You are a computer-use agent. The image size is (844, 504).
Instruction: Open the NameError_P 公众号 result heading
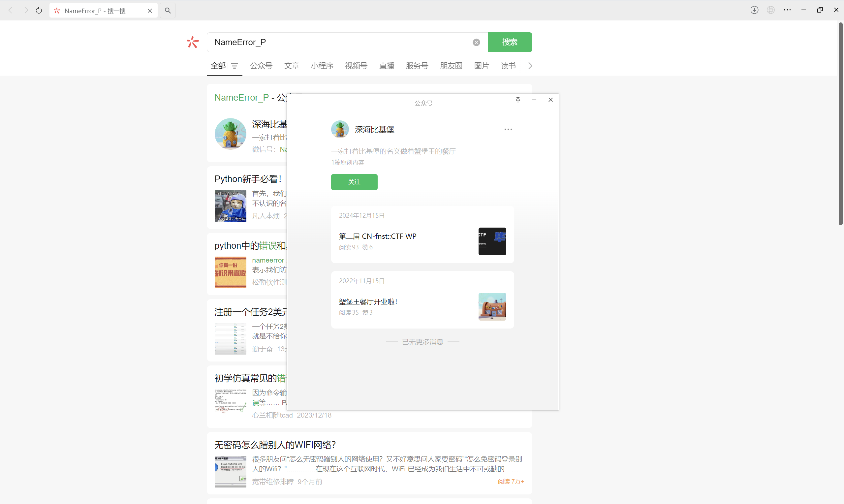pos(250,98)
